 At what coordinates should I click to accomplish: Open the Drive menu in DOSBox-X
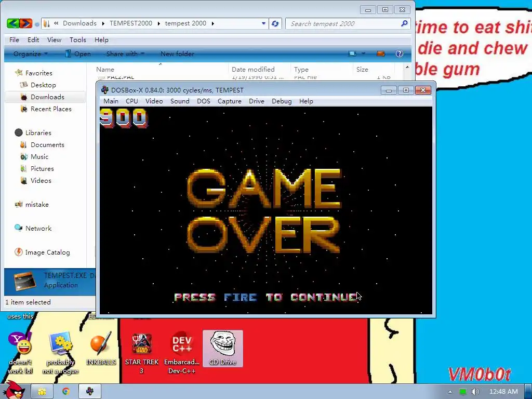click(x=257, y=101)
